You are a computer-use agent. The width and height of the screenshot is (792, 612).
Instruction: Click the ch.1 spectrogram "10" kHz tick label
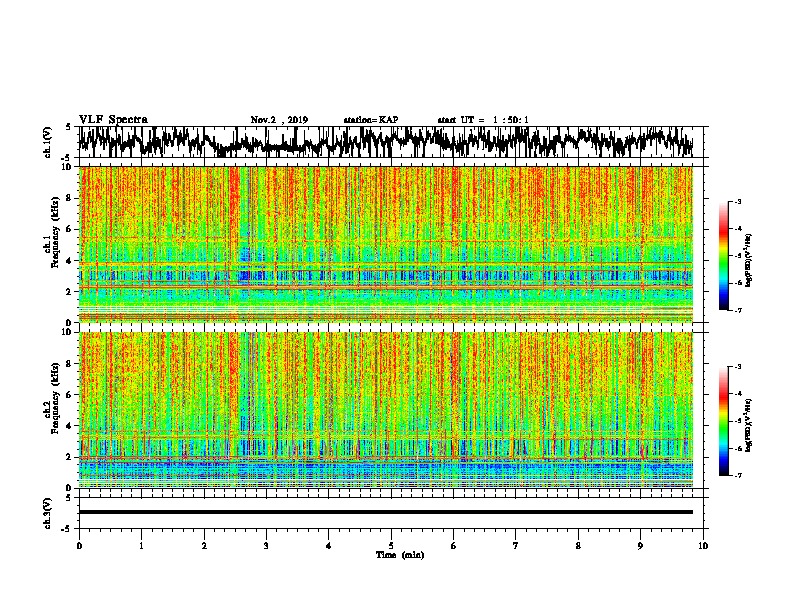tap(68, 167)
